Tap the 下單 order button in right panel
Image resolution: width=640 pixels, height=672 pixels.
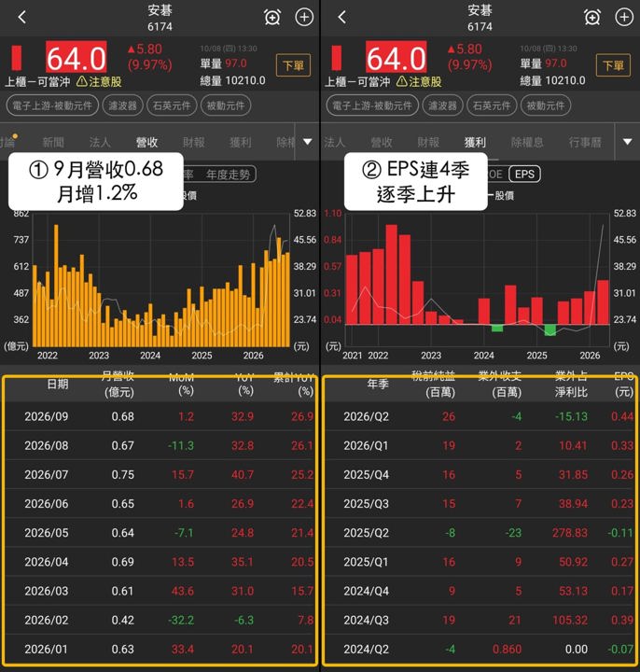[614, 65]
